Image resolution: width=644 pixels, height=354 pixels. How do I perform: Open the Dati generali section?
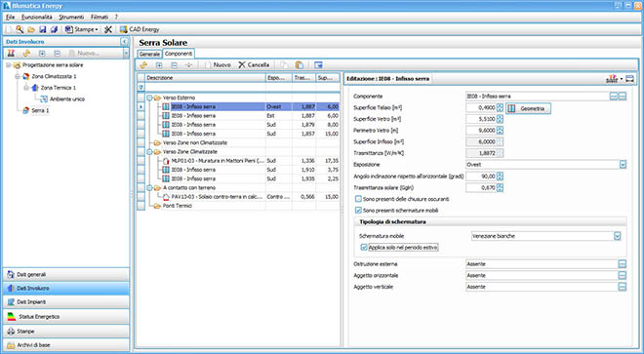(x=65, y=274)
